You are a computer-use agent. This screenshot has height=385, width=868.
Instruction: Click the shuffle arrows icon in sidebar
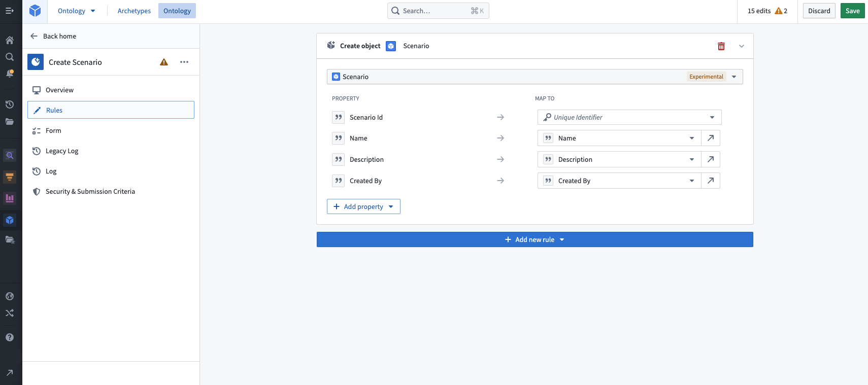click(10, 313)
